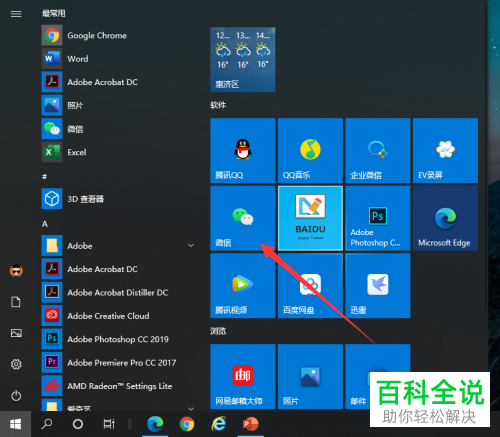Open 3D 查看器 app

[118, 199]
